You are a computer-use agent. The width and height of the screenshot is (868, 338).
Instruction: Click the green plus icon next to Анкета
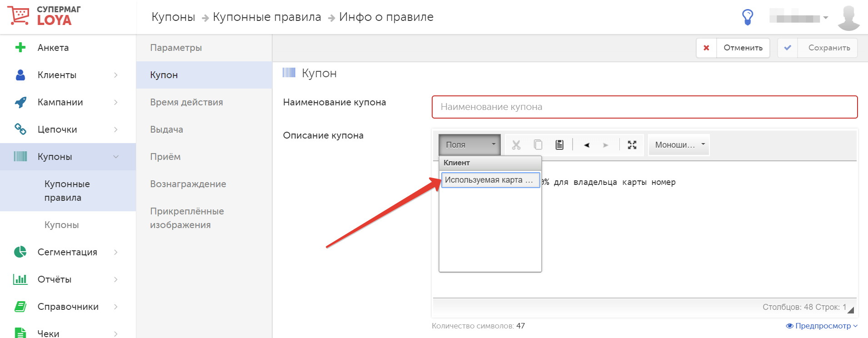[20, 47]
